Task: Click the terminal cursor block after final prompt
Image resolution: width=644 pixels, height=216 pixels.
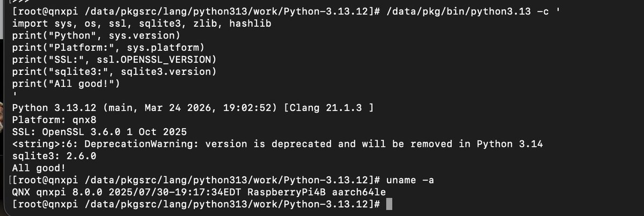Action: [x=390, y=204]
